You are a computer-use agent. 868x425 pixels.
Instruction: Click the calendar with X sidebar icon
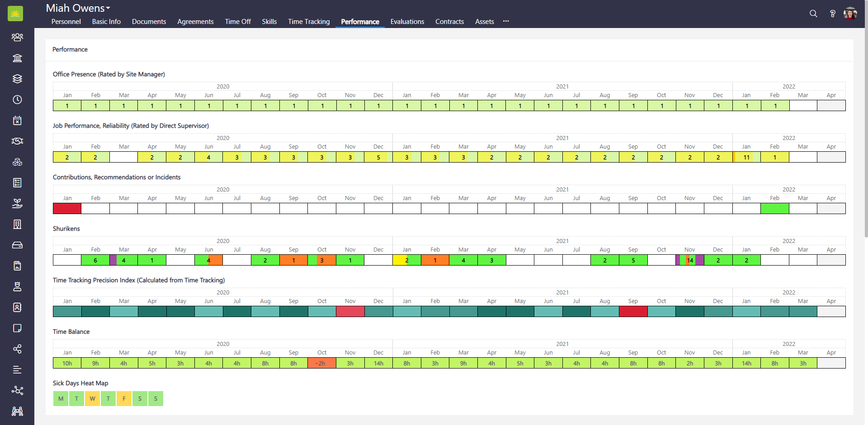(x=17, y=121)
